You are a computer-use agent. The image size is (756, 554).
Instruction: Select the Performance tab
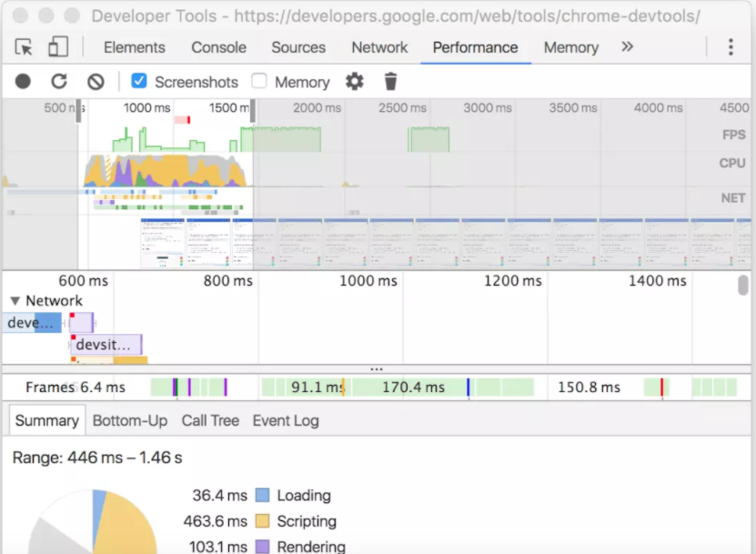[x=475, y=47]
